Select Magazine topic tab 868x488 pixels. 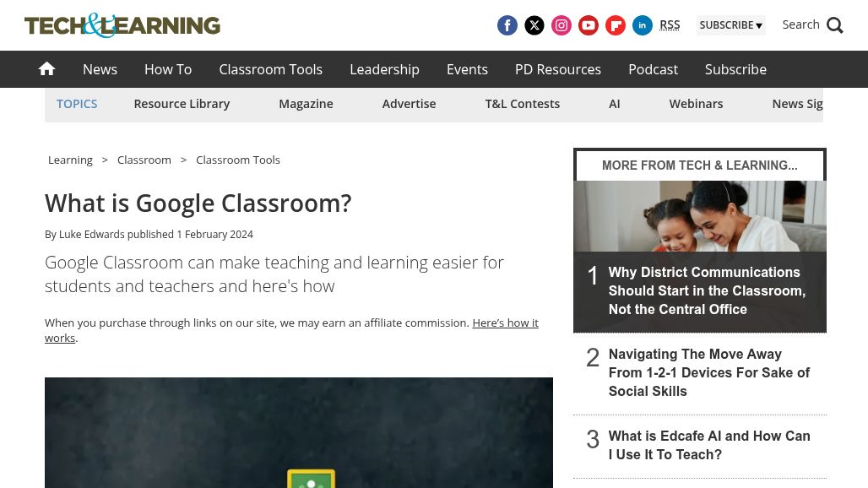[307, 104]
